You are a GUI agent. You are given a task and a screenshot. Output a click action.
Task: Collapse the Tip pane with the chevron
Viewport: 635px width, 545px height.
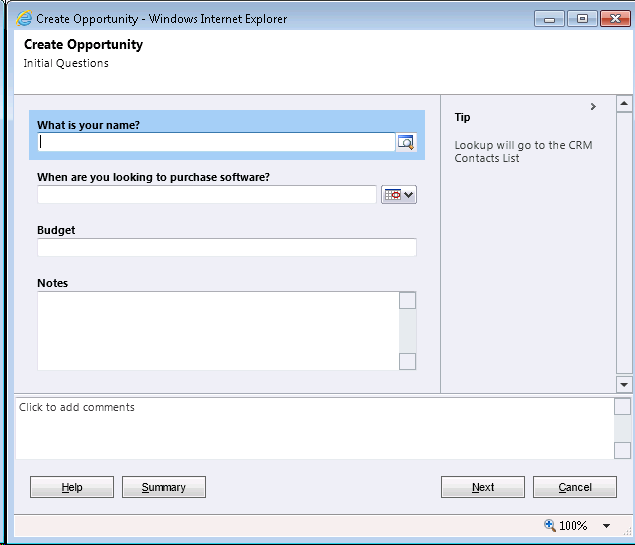593,107
